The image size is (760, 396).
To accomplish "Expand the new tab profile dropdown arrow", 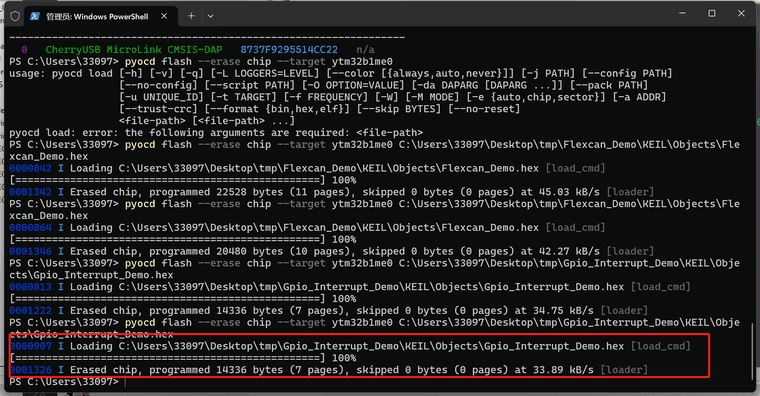I will coord(210,16).
